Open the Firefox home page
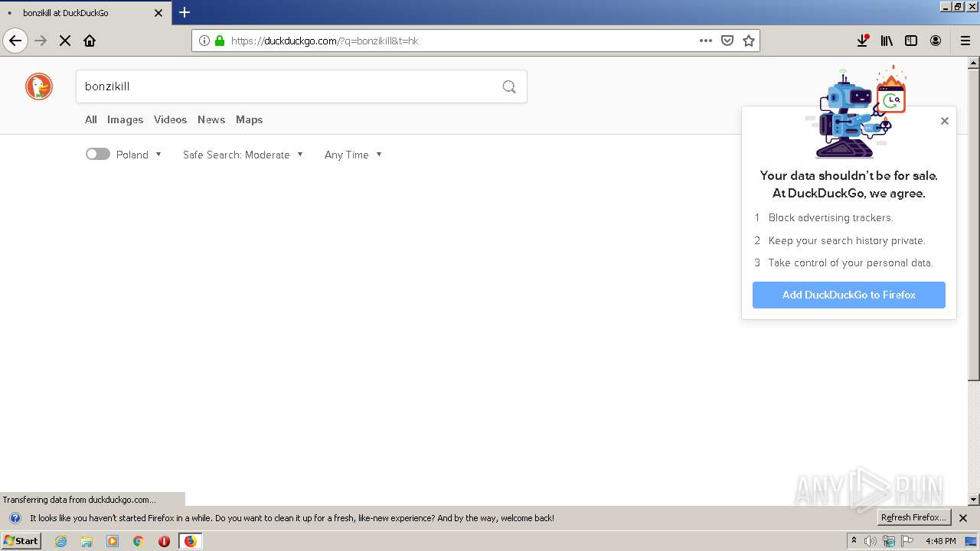The height and width of the screenshot is (551, 980). click(90, 41)
